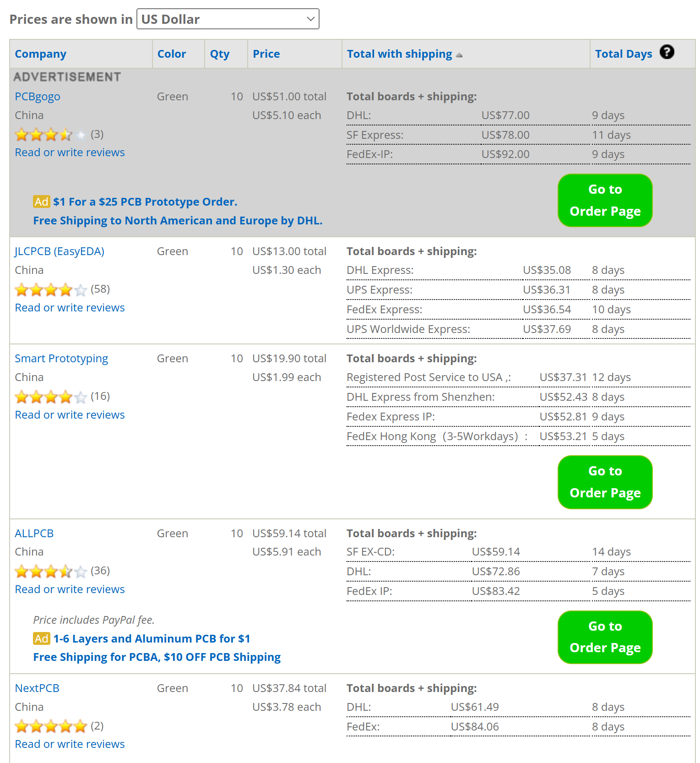Image resolution: width=700 pixels, height=763 pixels.
Task: Open the $1 For a $25 PCB Prototype Order ad
Action: pos(145,202)
